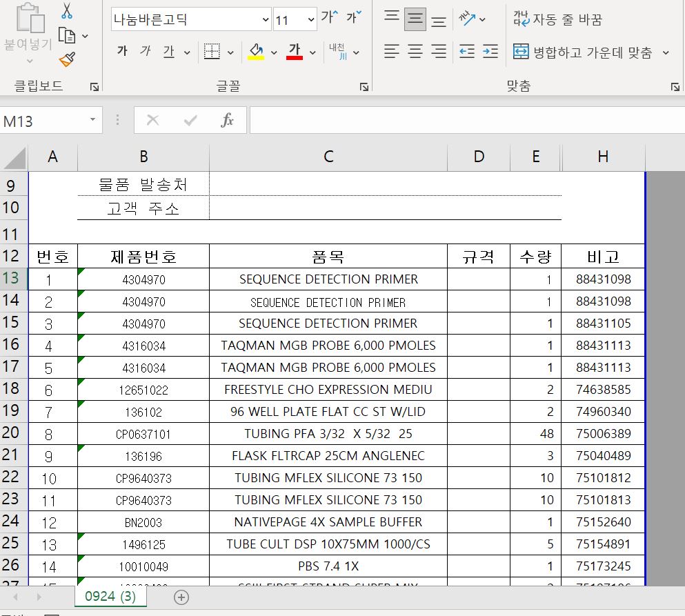
Task: Click the select all corner triangle
Action: (14, 157)
